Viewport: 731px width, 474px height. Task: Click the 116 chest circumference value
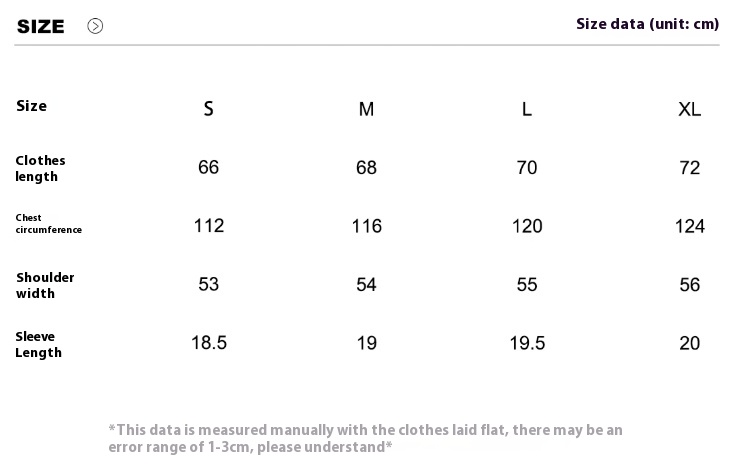pos(366,226)
